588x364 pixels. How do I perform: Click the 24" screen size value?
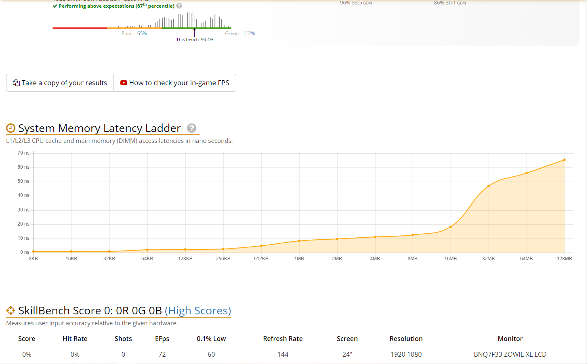347,354
